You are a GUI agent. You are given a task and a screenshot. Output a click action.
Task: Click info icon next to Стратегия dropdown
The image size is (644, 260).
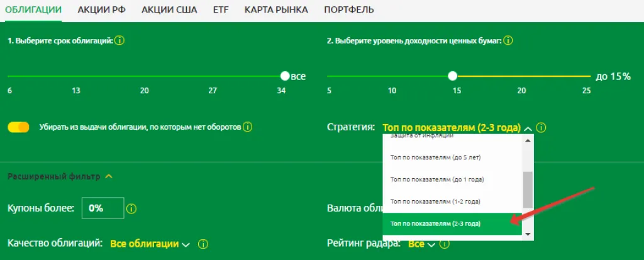coord(541,128)
